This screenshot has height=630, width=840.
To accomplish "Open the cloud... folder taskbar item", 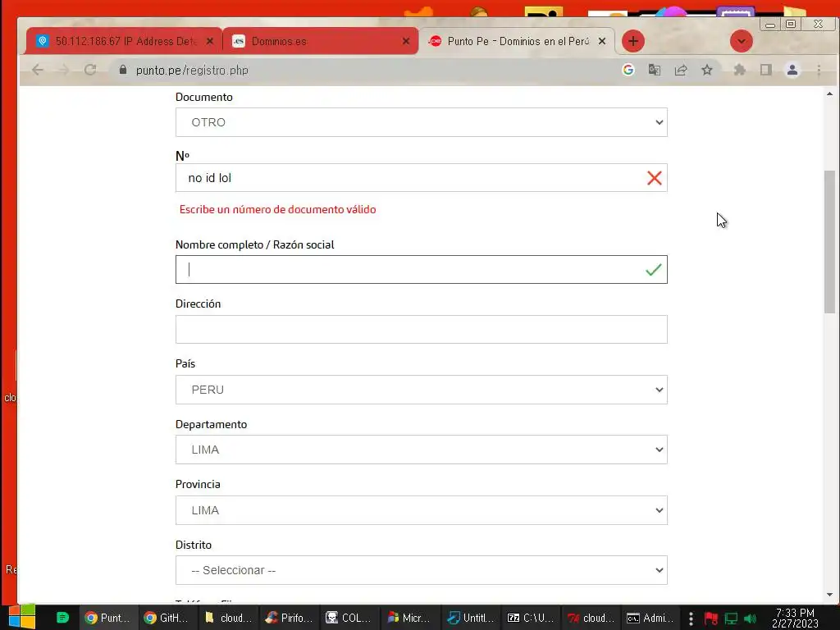I will 228,618.
